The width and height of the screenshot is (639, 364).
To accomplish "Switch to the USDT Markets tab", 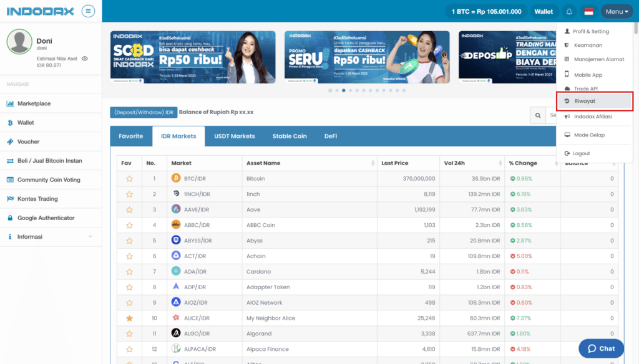I will [x=235, y=136].
